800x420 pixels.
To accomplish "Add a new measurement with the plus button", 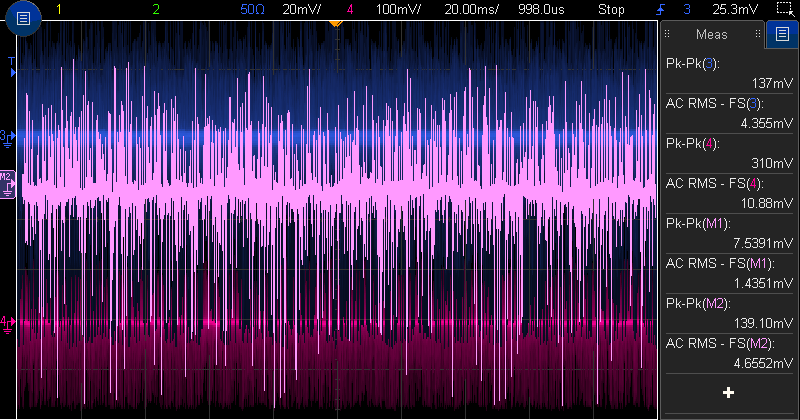I will (729, 392).
